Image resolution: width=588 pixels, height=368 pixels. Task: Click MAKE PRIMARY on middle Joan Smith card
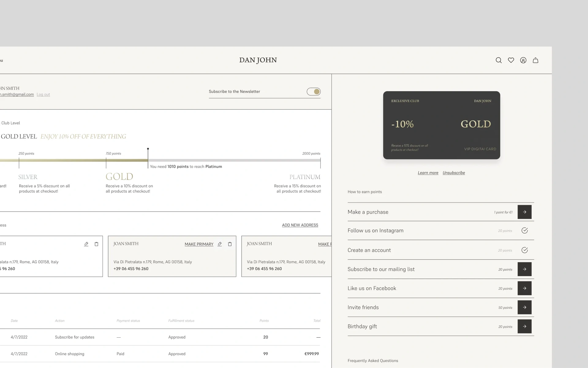[199, 244]
